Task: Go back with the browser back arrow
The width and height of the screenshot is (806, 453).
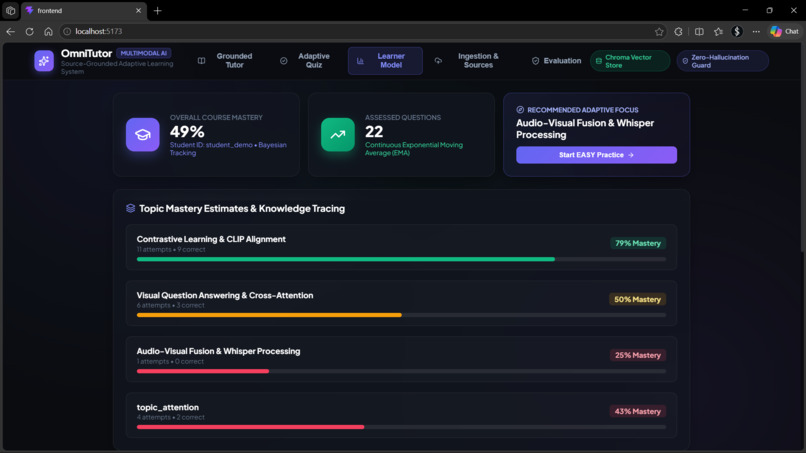Action: [10, 31]
